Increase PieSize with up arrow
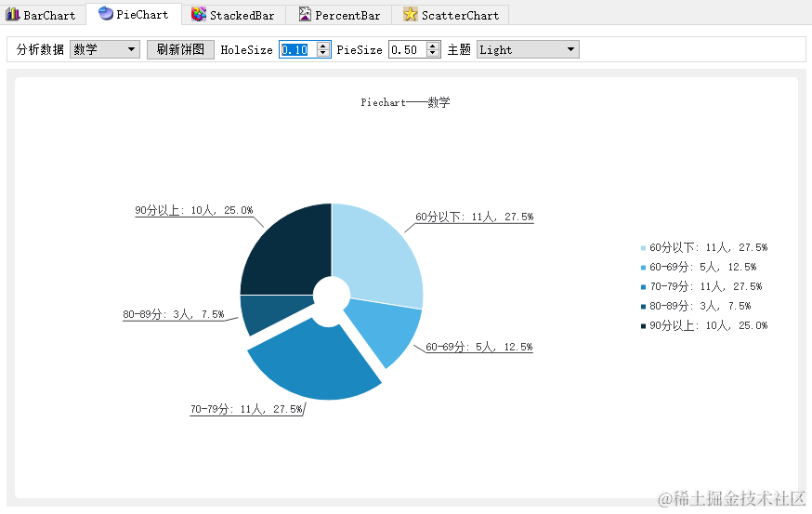812x514 pixels. click(x=433, y=46)
